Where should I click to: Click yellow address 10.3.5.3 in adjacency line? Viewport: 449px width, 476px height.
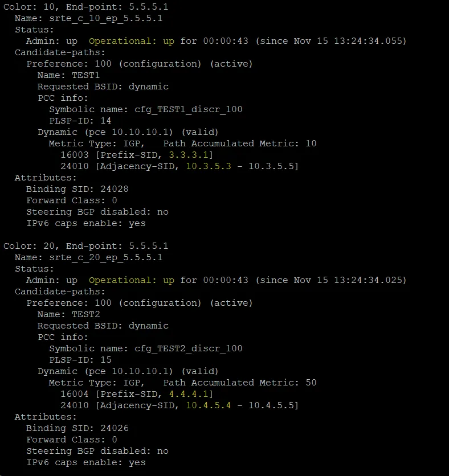point(209,166)
